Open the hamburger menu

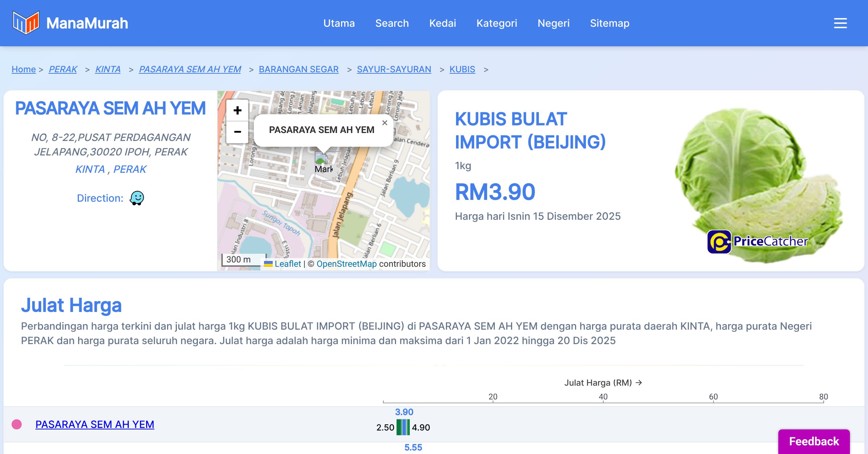840,23
